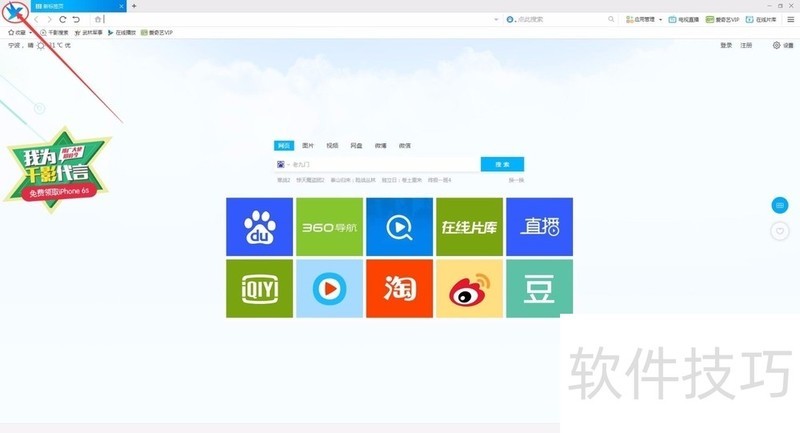Go back with the left arrow
This screenshot has width=800, height=433.
(37, 19)
